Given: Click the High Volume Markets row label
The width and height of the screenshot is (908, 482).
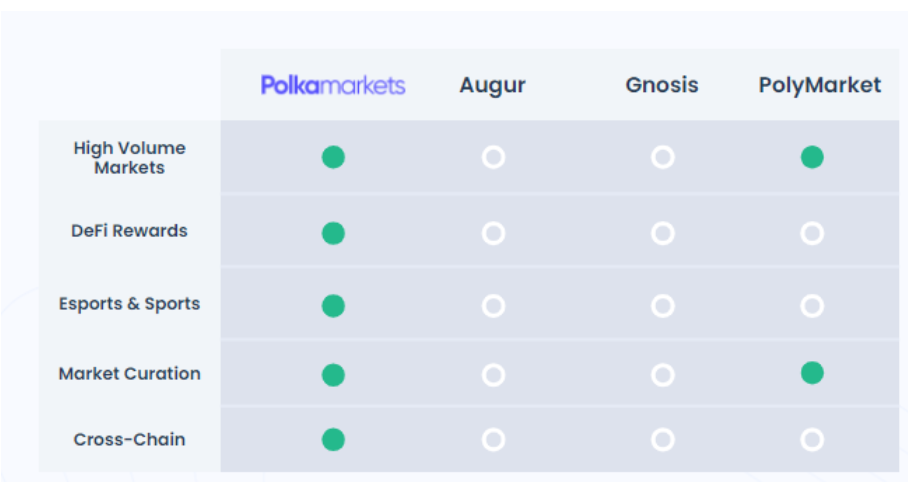Looking at the screenshot, I should click(x=130, y=158).
